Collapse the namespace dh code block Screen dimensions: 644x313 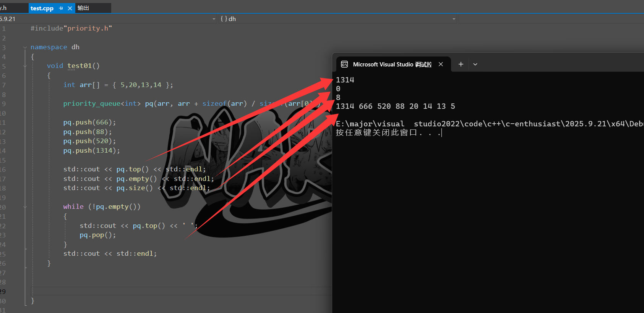[25, 47]
